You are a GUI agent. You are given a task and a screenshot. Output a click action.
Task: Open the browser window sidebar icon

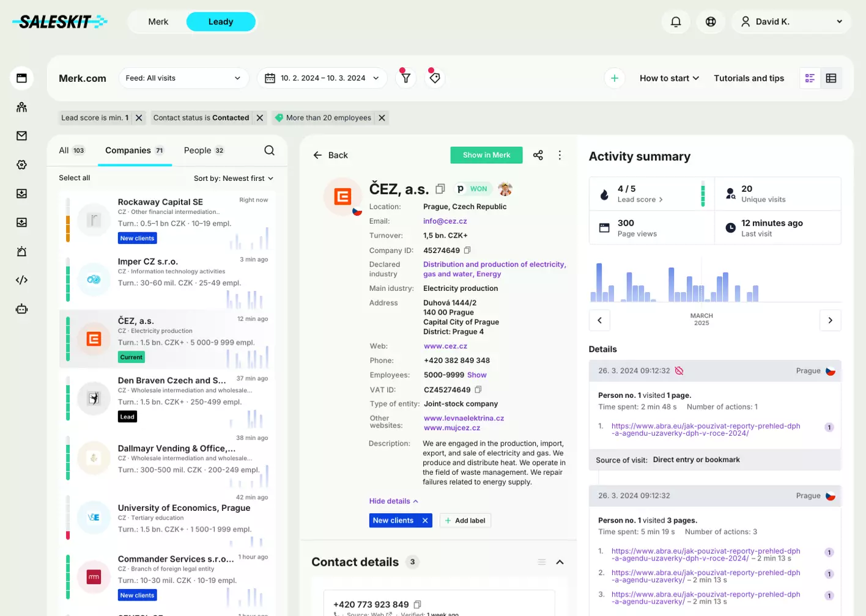tap(22, 78)
